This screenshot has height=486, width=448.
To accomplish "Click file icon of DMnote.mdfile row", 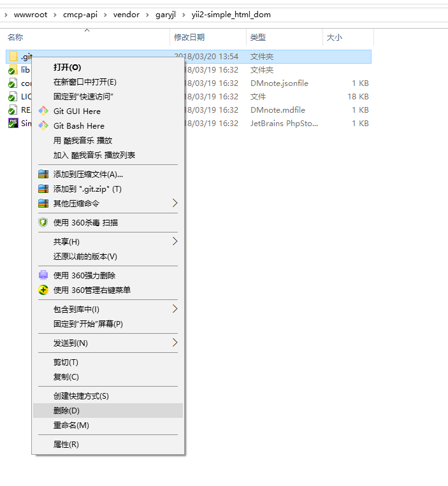I will pyautogui.click(x=12, y=110).
